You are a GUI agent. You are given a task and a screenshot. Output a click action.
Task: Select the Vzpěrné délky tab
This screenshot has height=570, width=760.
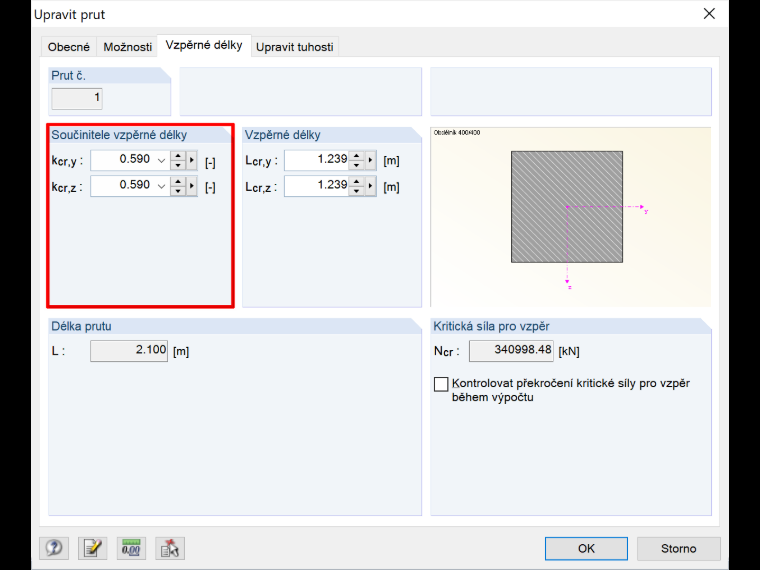[x=204, y=45]
